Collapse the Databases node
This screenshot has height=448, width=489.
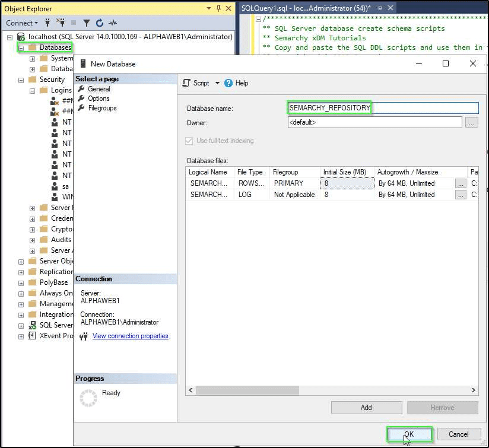click(21, 48)
